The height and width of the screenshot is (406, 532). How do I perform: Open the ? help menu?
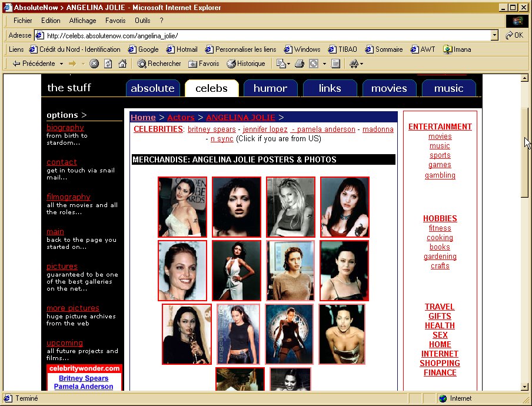161,21
